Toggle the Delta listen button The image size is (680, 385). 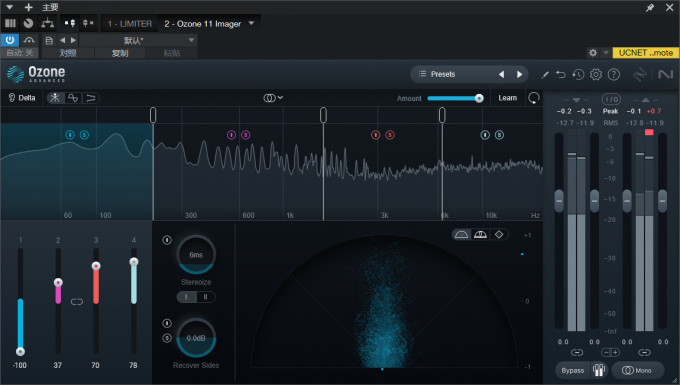tap(22, 98)
